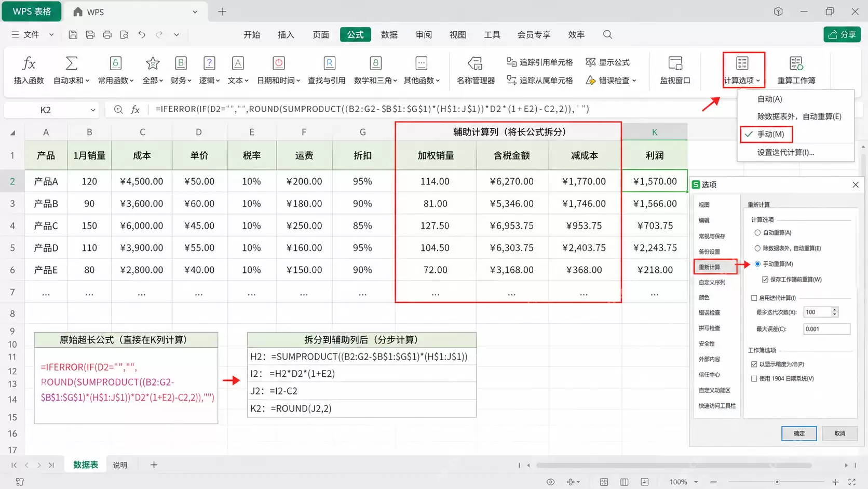Viewport: 868px width, 489px height.
Task: Open Math and Trig (数学和三角) icon
Action: pyautogui.click(x=375, y=63)
